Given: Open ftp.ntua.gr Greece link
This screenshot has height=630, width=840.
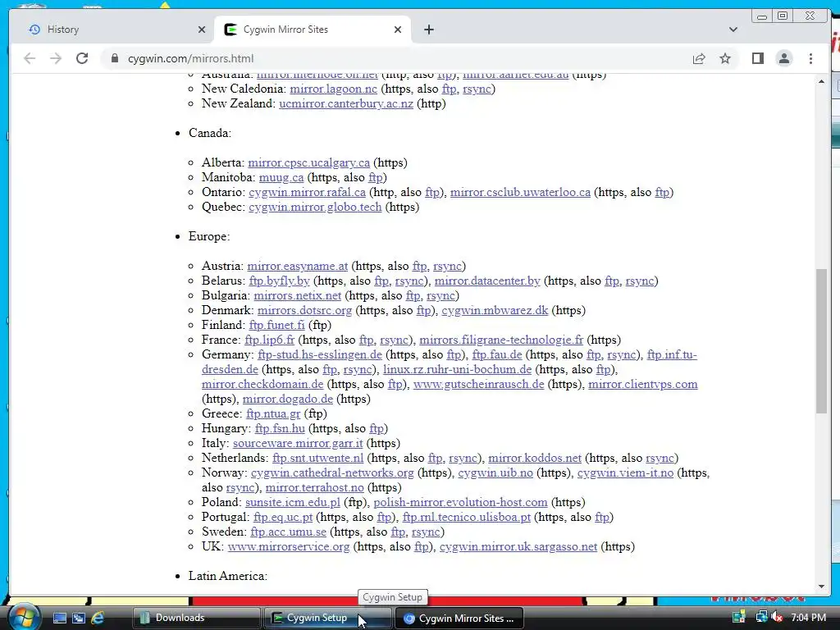Looking at the screenshot, I should click(273, 414).
